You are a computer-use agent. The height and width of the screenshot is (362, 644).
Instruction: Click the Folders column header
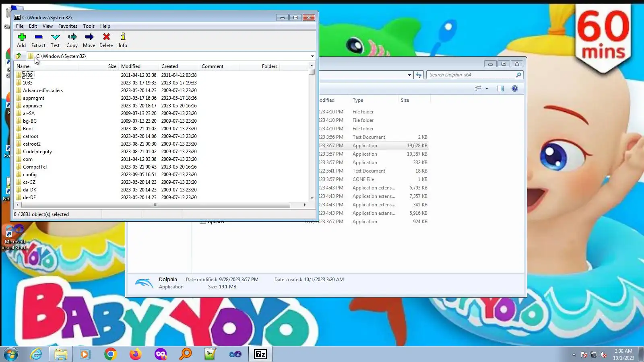click(x=259, y=66)
